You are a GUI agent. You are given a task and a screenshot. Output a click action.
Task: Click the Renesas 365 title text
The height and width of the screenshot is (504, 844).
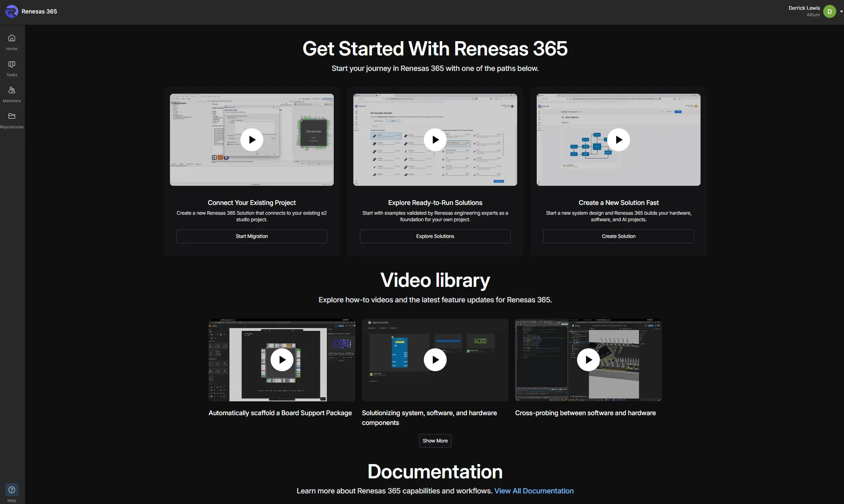(39, 11)
